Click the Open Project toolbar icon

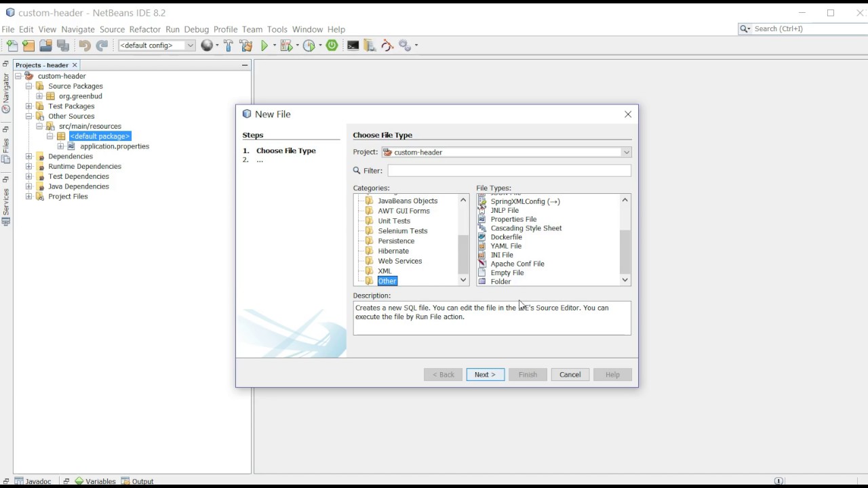point(45,45)
